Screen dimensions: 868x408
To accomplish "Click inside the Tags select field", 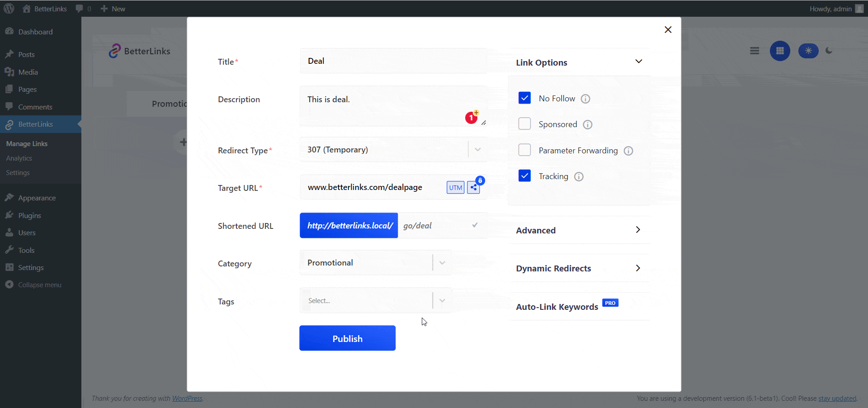I will click(366, 300).
